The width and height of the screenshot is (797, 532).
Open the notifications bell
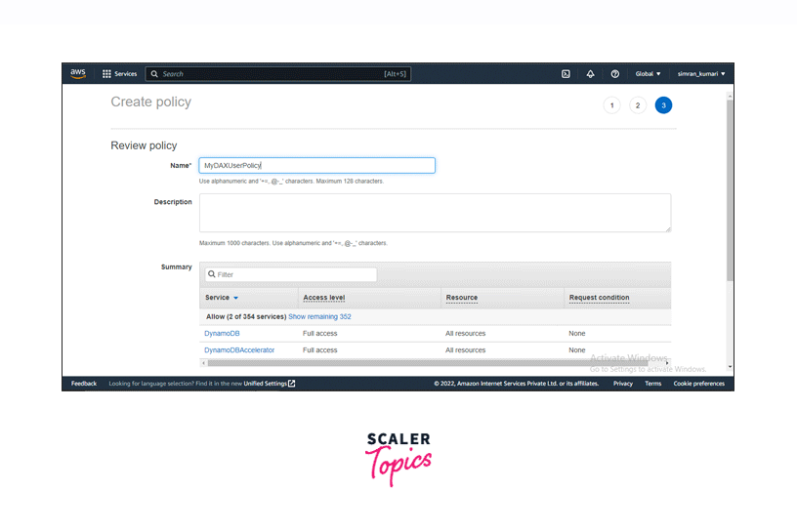590,73
